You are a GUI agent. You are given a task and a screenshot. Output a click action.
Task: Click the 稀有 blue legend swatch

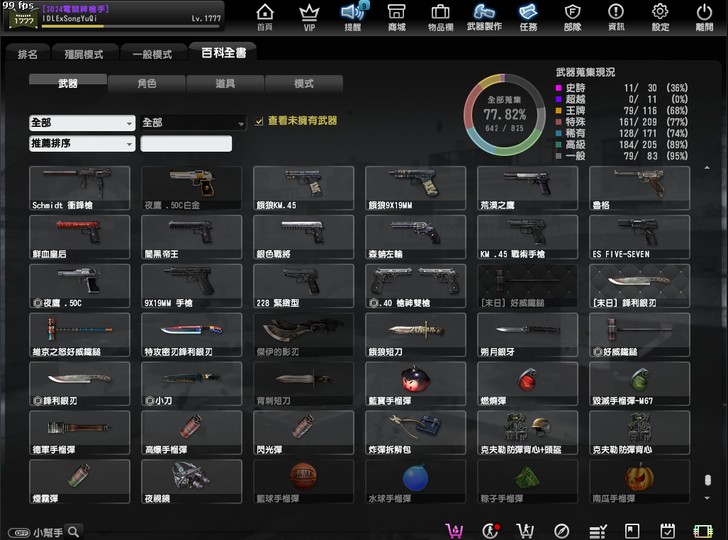pyautogui.click(x=559, y=133)
